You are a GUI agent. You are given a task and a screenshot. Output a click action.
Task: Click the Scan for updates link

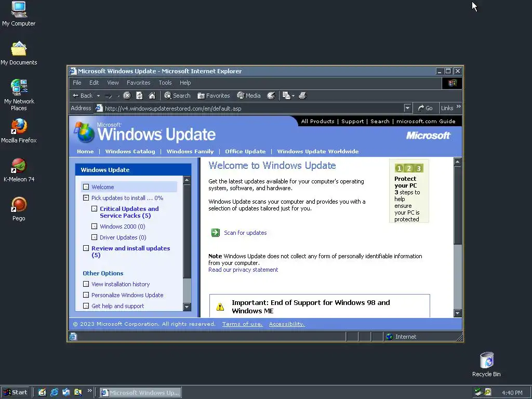coord(245,233)
